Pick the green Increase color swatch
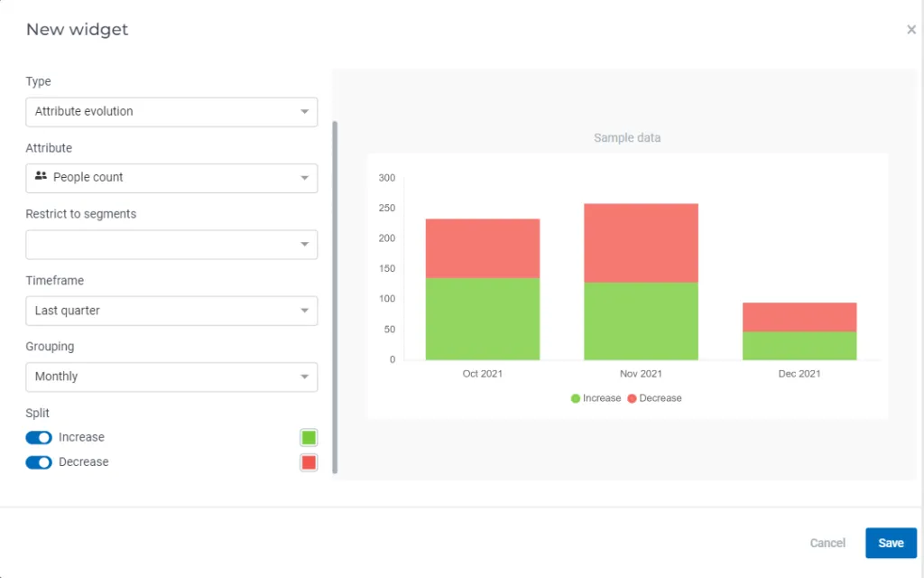The image size is (924, 578). pos(309,438)
